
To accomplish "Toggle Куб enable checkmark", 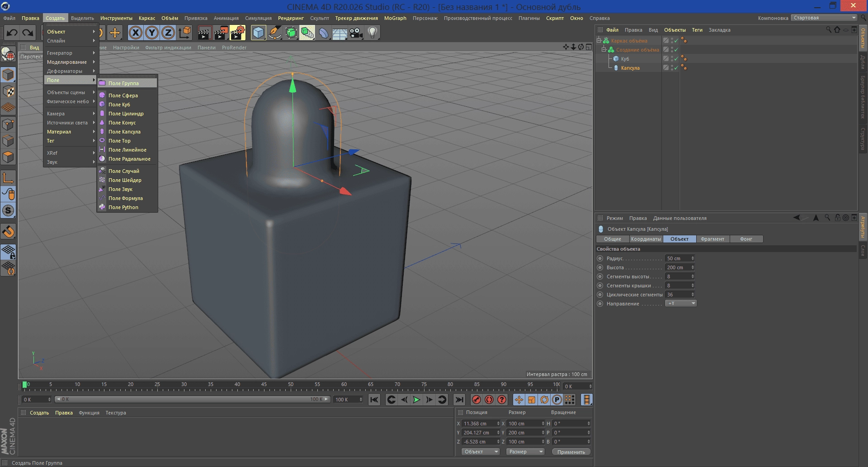I will click(676, 59).
